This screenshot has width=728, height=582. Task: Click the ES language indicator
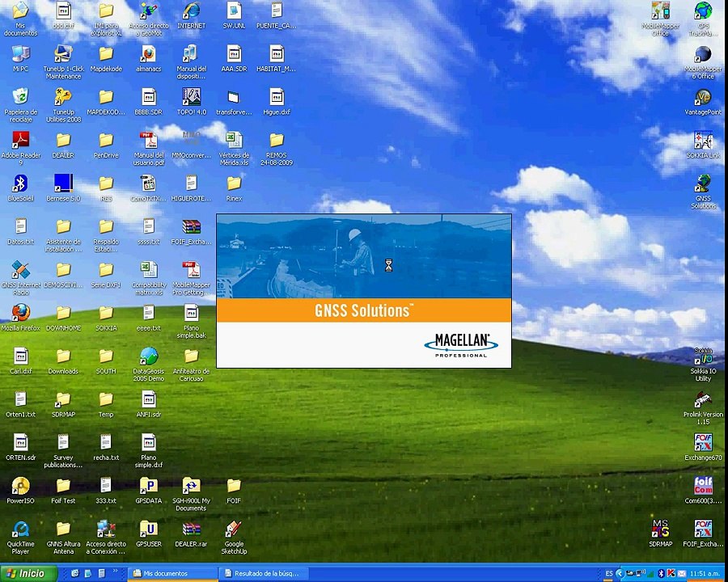(x=608, y=574)
